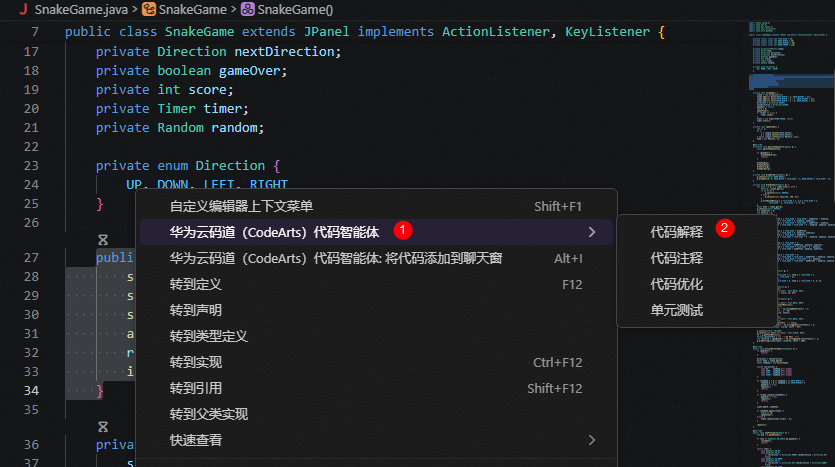Open the SnakeGame() breadcrumb segment

click(x=295, y=10)
